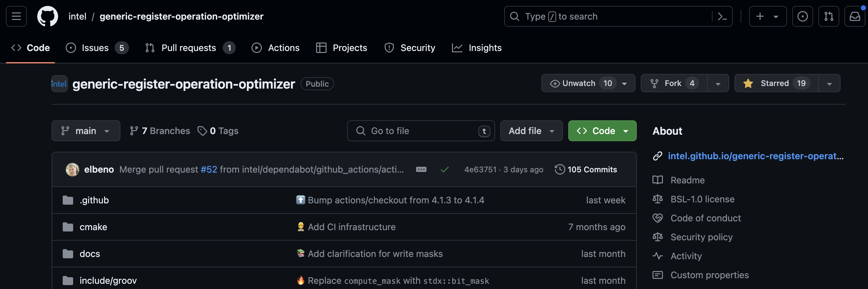Image resolution: width=868 pixels, height=289 pixels.
Task: View the 7 Branches link
Action: pos(160,131)
